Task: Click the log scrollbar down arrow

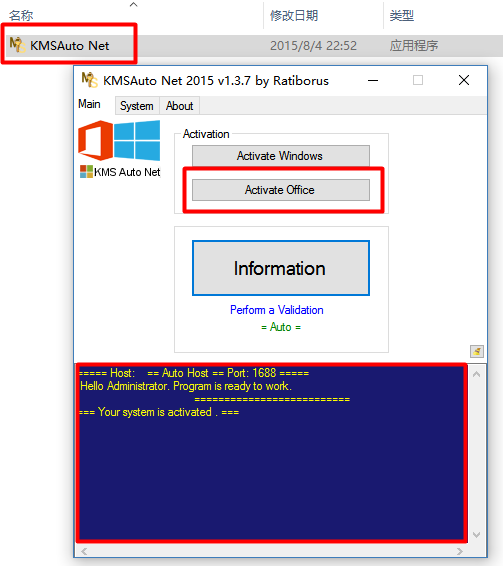Action: pos(476,535)
